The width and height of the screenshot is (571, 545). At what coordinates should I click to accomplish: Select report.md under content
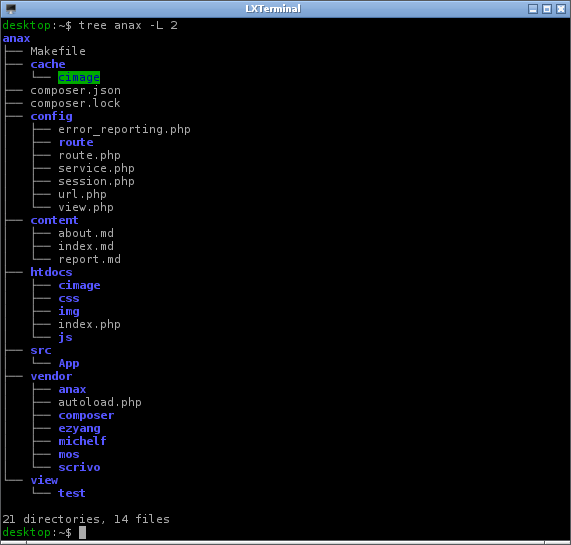click(90, 259)
